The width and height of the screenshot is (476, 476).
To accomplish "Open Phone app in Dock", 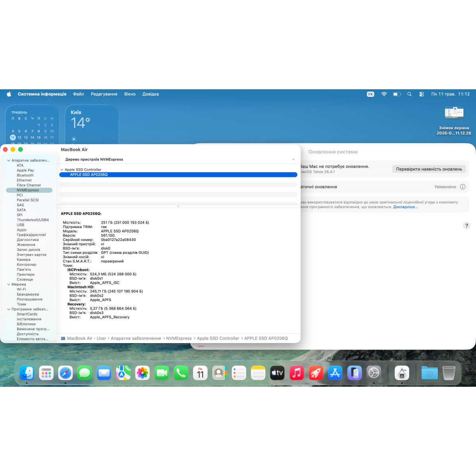I will point(181,373).
